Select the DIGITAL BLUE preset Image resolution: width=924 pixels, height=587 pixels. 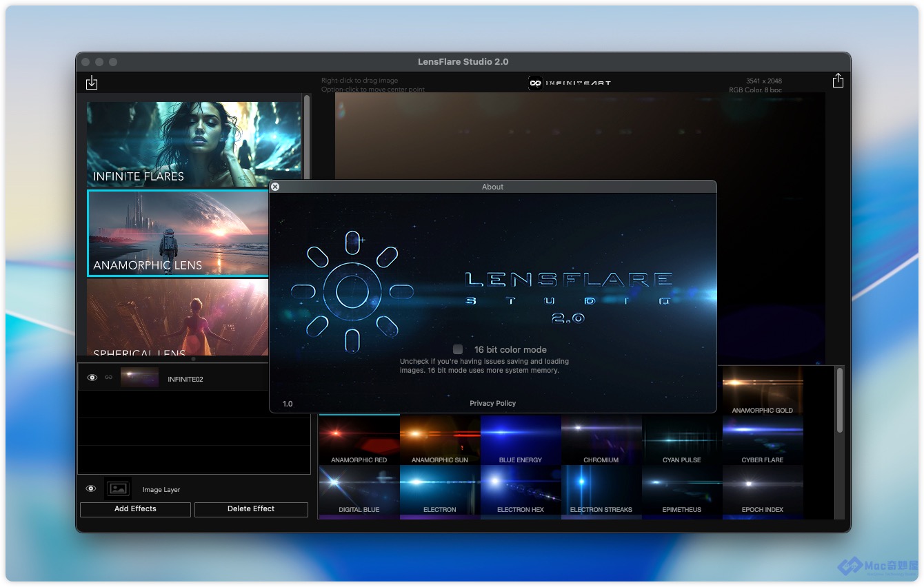click(x=359, y=489)
